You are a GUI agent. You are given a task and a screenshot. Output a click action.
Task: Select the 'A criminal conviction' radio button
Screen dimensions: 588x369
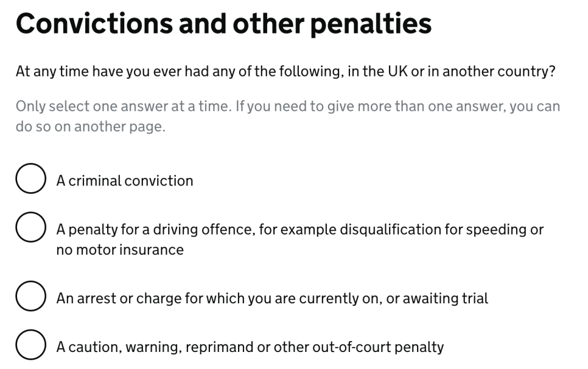click(x=31, y=178)
